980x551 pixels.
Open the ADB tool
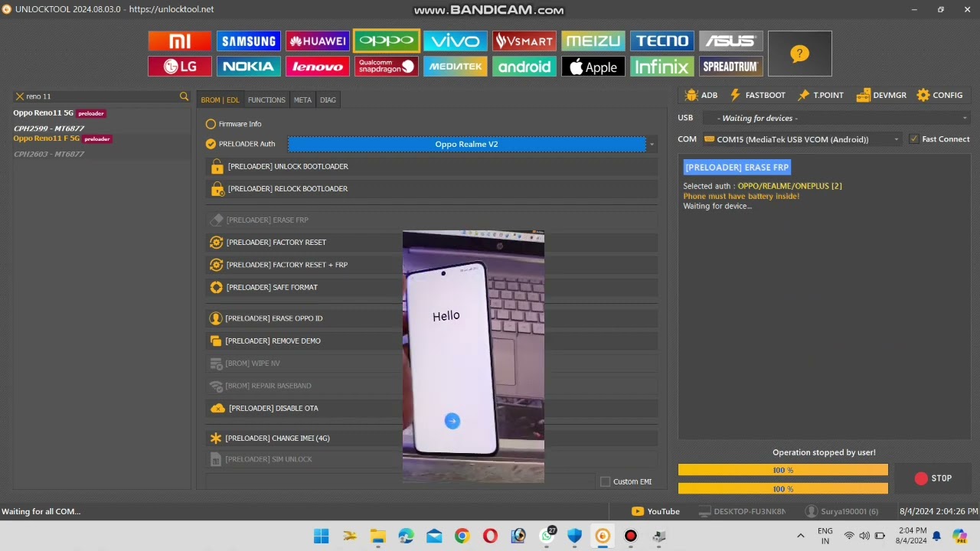[x=701, y=95]
